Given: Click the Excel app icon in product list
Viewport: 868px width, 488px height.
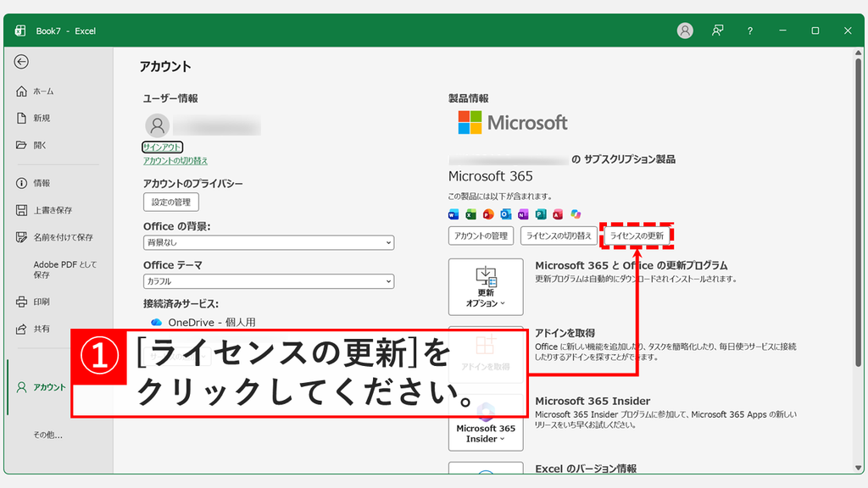Looking at the screenshot, I should click(470, 214).
